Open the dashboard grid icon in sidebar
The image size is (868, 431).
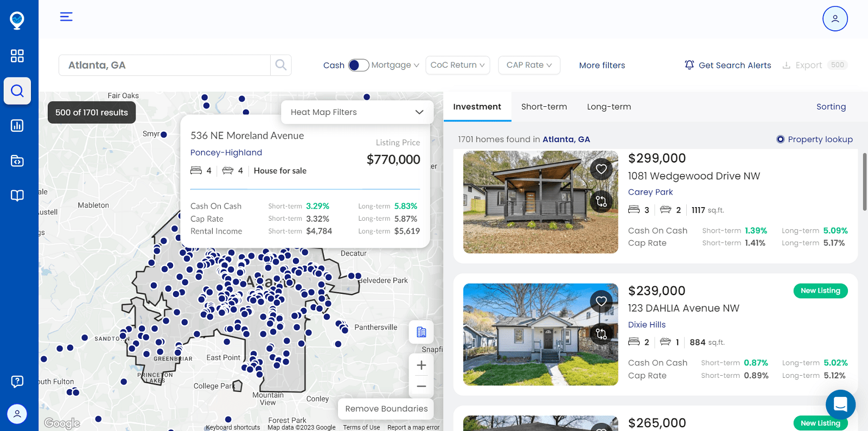[17, 56]
